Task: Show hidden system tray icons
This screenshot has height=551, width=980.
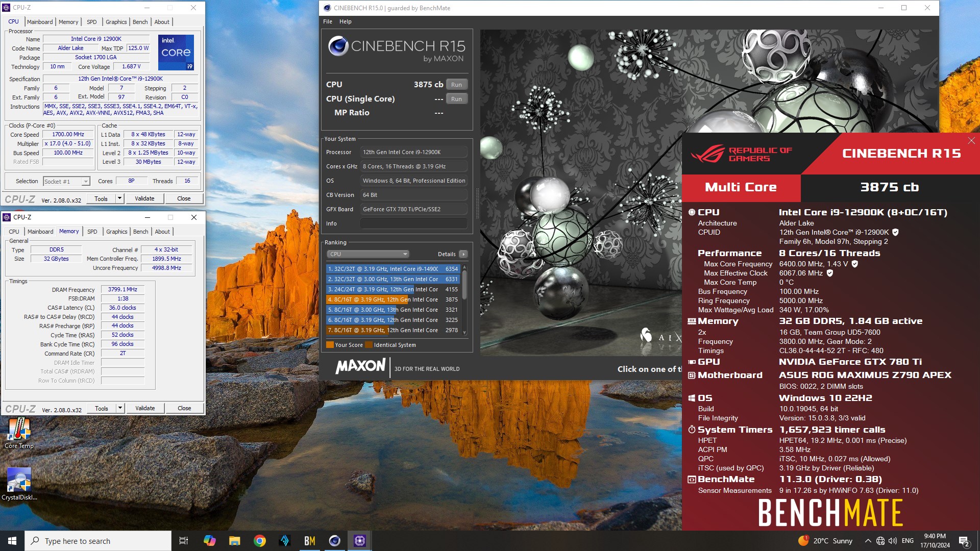Action: point(868,541)
